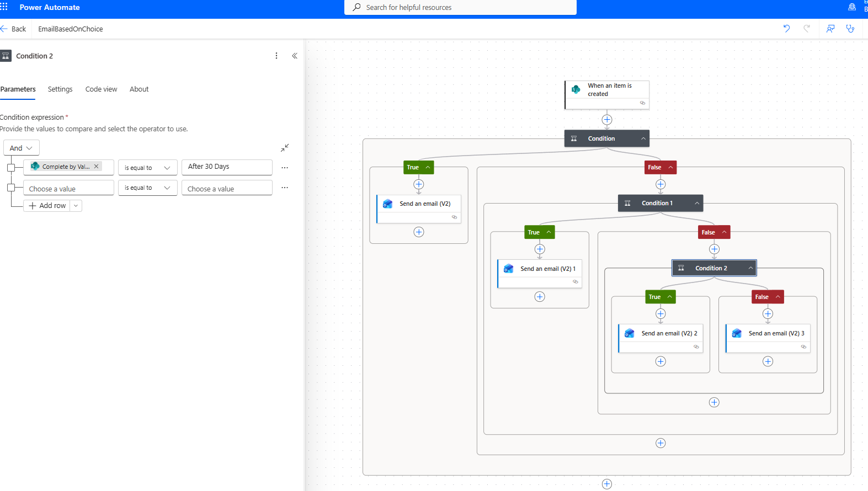The height and width of the screenshot is (491, 868).
Task: Tick the checkbox for first condition row
Action: pos(11,167)
